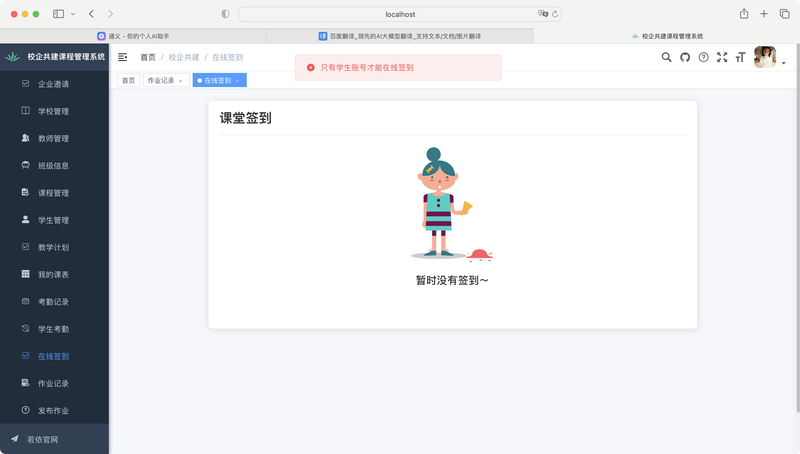The height and width of the screenshot is (454, 800).
Task: Click the 企业邀请 sidebar icon
Action: coord(26,84)
